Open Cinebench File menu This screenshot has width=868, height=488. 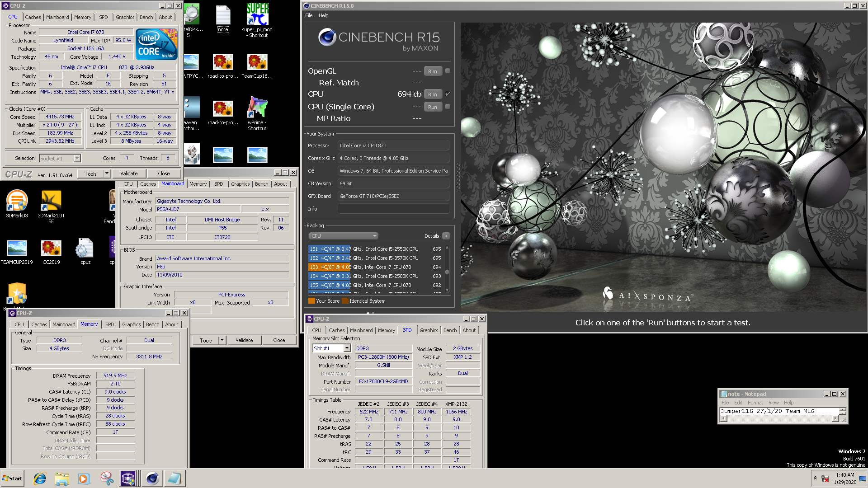(x=309, y=15)
